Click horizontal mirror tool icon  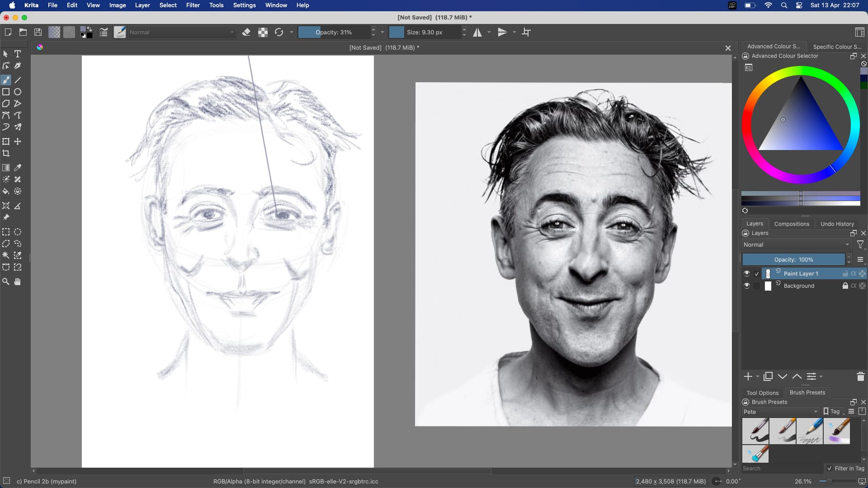477,32
